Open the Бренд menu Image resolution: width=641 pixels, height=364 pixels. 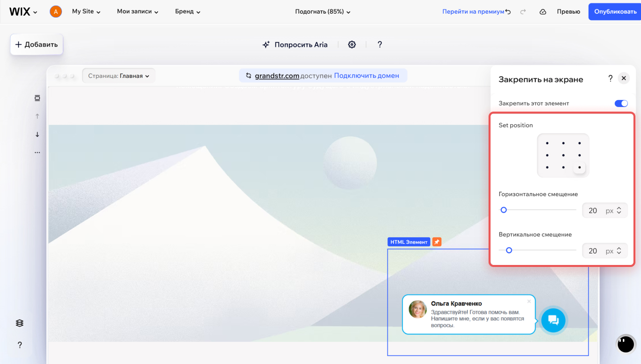coord(187,12)
